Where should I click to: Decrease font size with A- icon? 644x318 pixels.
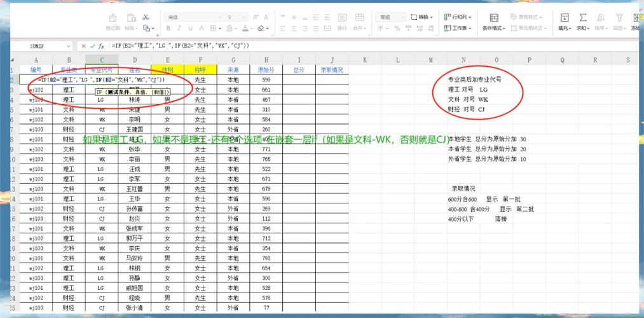(x=267, y=18)
